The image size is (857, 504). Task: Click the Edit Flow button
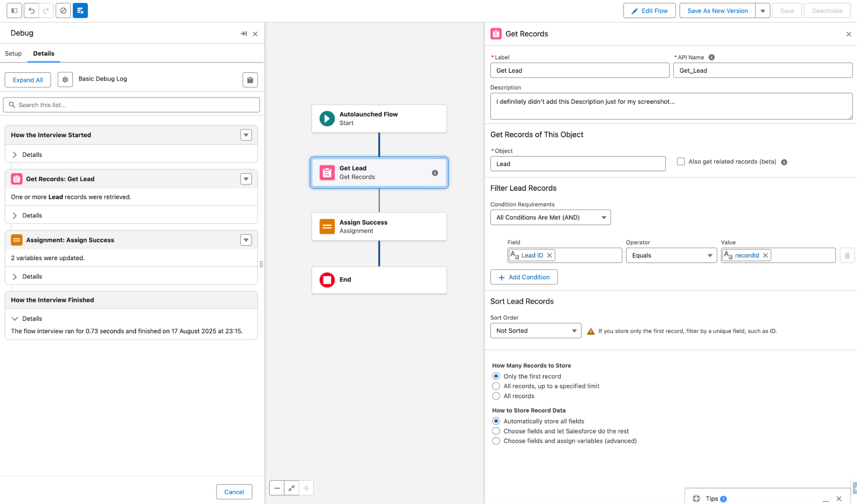649,11
